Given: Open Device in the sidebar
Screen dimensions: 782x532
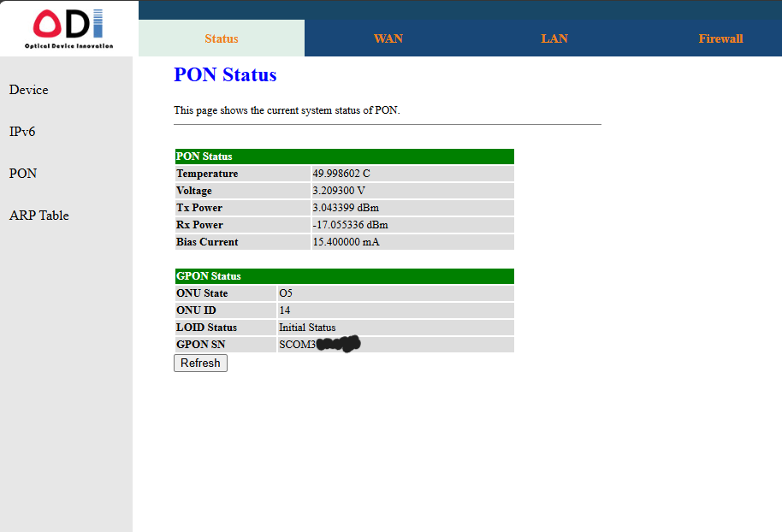Looking at the screenshot, I should (x=28, y=90).
